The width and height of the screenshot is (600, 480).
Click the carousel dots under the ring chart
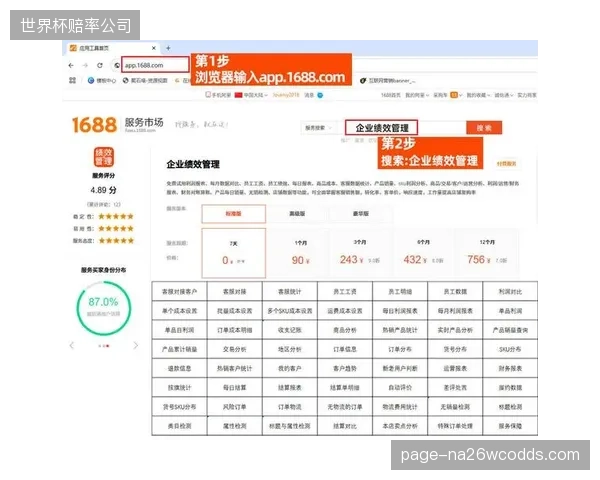[x=104, y=346]
